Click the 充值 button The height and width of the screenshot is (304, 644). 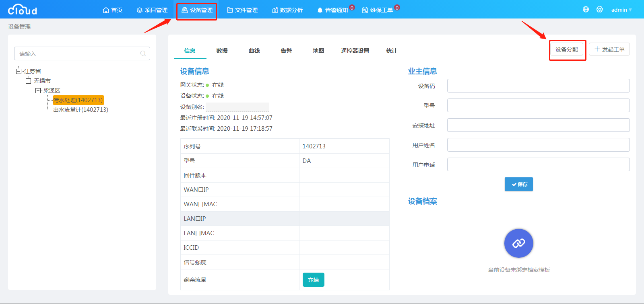(314, 280)
